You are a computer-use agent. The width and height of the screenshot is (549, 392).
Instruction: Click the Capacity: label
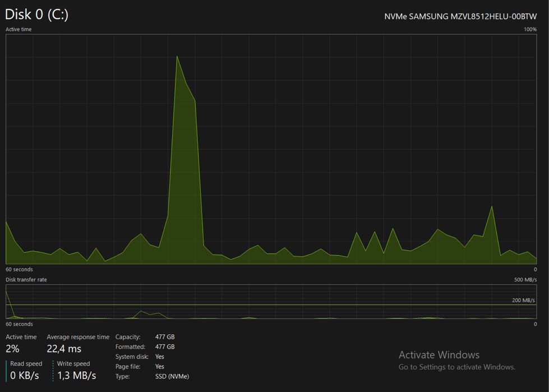coord(128,337)
